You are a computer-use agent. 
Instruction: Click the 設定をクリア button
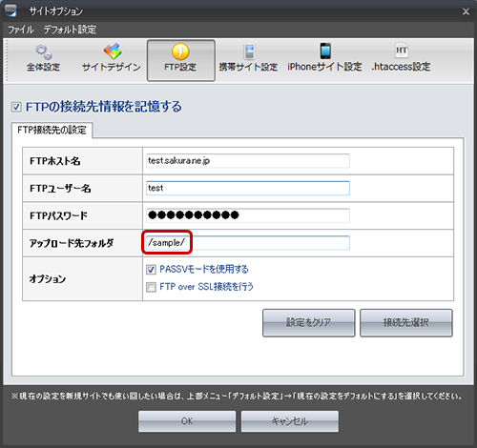309,323
